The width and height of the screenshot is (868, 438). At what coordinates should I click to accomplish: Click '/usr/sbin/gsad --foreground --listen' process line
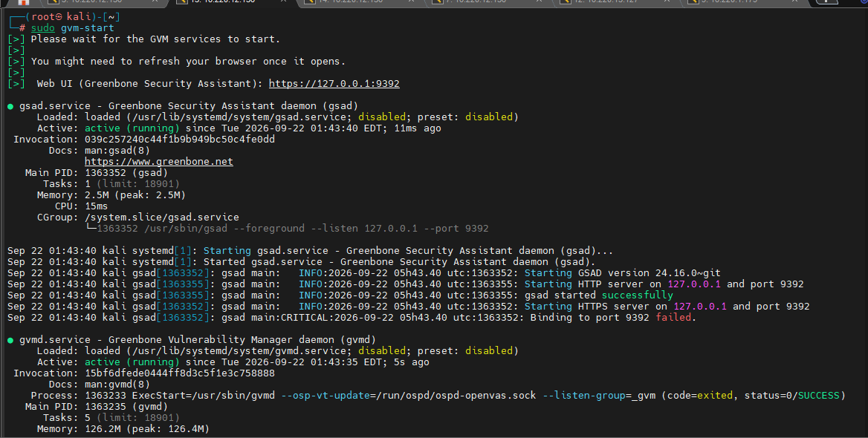point(316,229)
